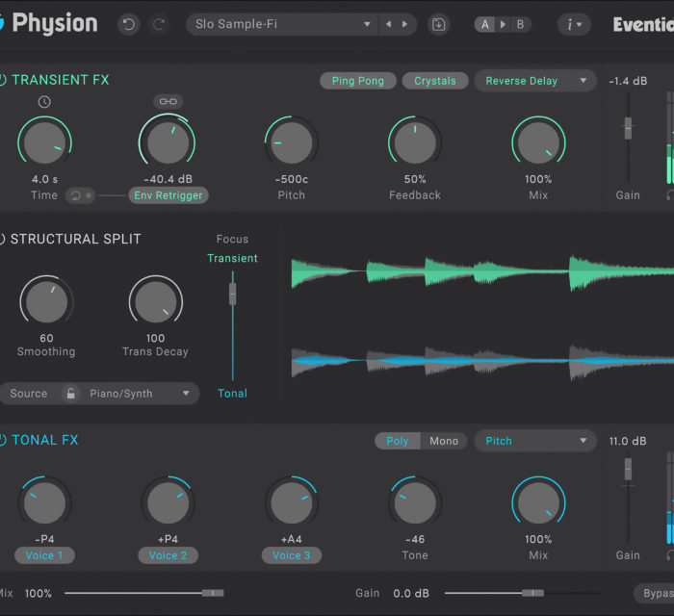The image size is (674, 616).
Task: Open the preset dropdown Slo Sample-Fi
Action: coord(282,24)
